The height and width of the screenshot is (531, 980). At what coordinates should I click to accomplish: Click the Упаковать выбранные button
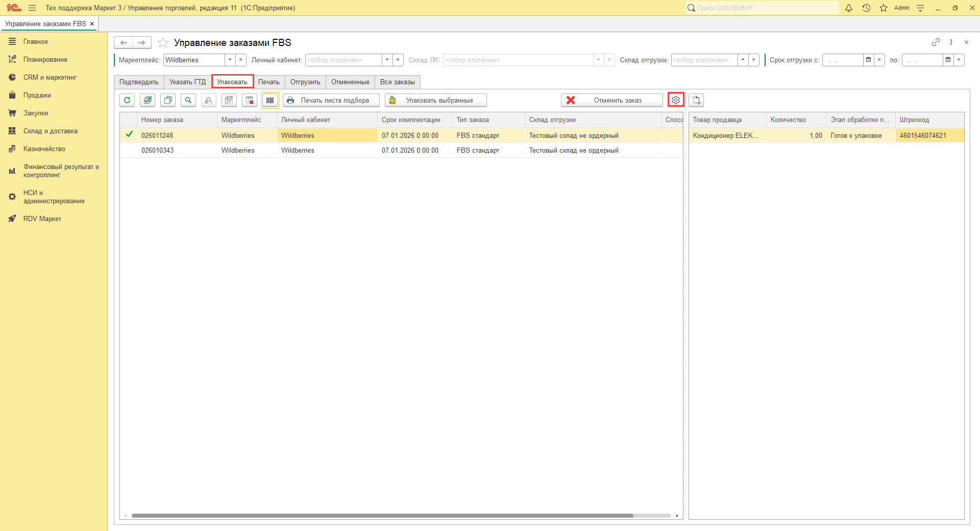(x=436, y=100)
